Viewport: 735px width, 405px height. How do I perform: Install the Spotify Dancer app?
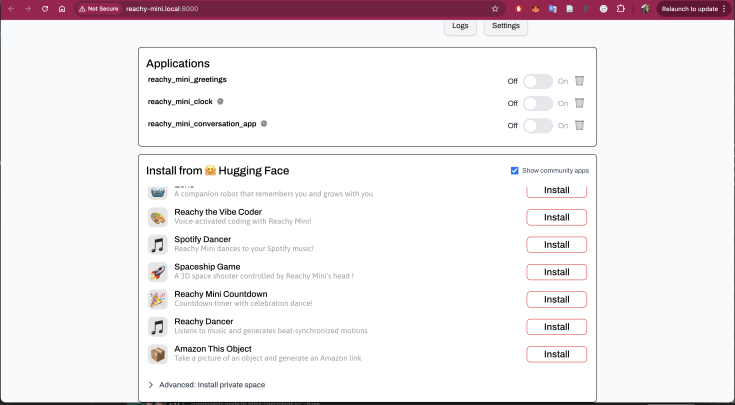click(x=556, y=244)
